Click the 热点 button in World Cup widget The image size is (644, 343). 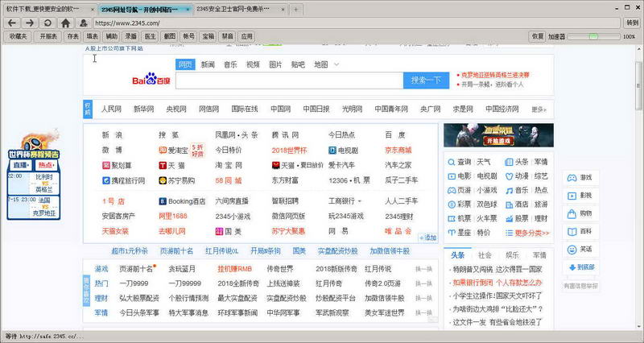coord(47,165)
